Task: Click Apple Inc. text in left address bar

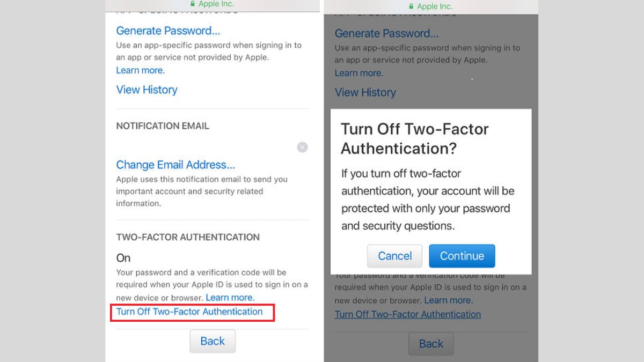Action: 216,4
